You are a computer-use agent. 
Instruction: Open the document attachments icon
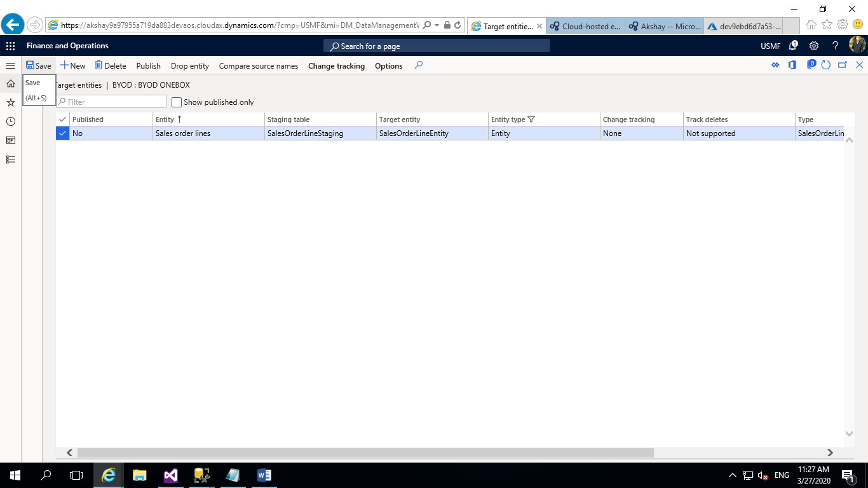pyautogui.click(x=811, y=65)
